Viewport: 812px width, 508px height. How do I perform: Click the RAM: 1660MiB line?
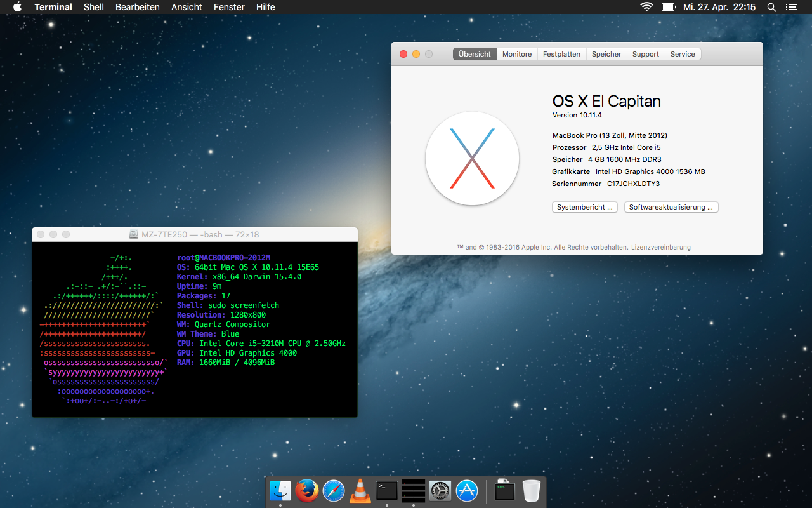coord(226,362)
